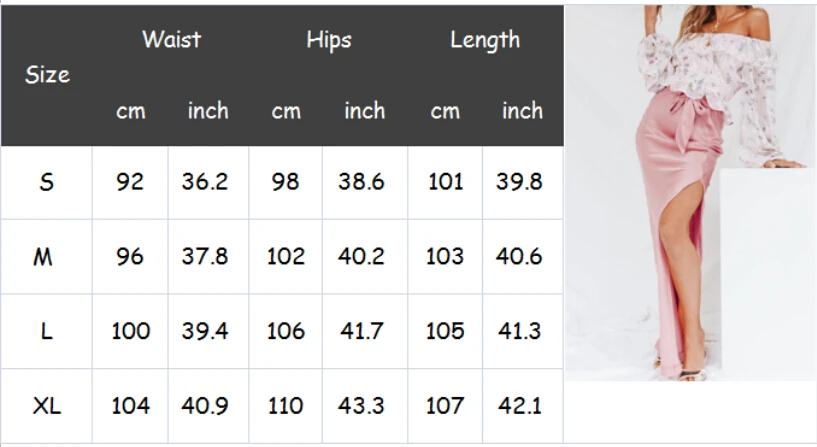The width and height of the screenshot is (817, 447).
Task: Choose the XL size row label
Action: coord(46,406)
